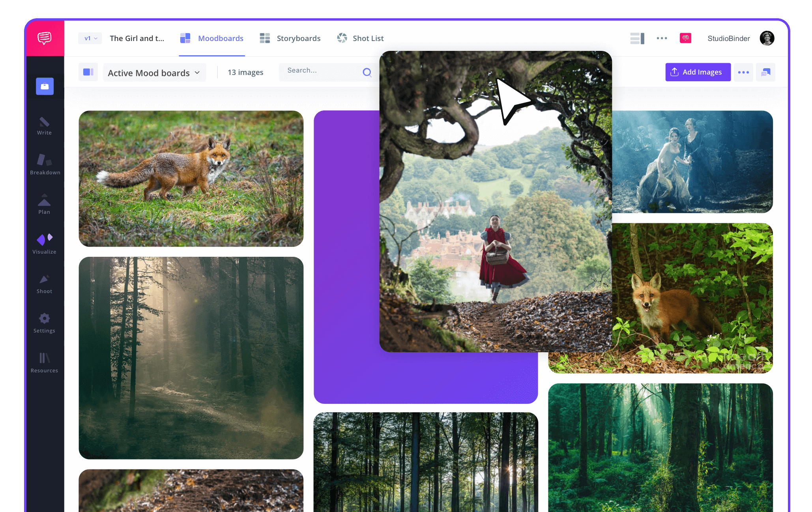The height and width of the screenshot is (512, 812).
Task: Click the search magnifier icon
Action: (x=367, y=72)
